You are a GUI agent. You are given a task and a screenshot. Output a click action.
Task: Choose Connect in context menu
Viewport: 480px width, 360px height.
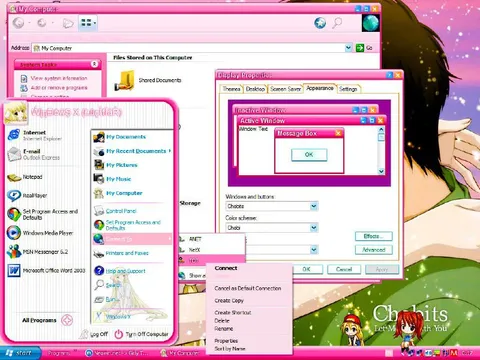[226, 268]
